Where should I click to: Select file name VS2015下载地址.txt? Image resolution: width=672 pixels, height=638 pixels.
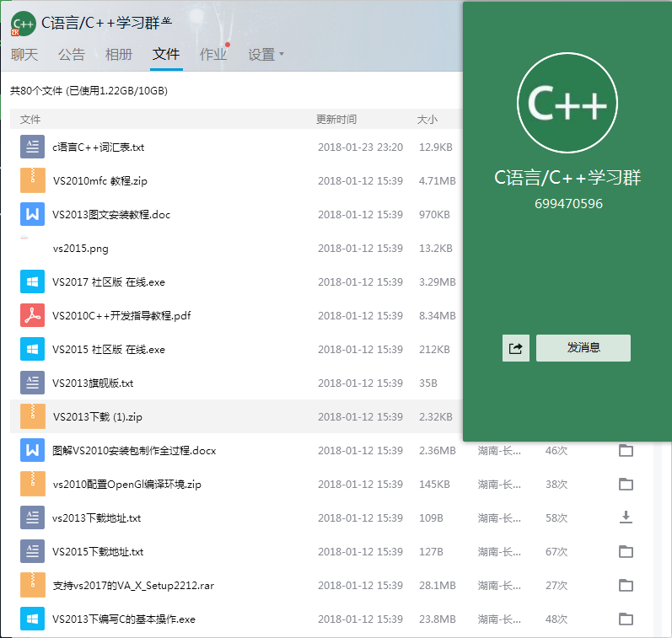[x=98, y=552]
